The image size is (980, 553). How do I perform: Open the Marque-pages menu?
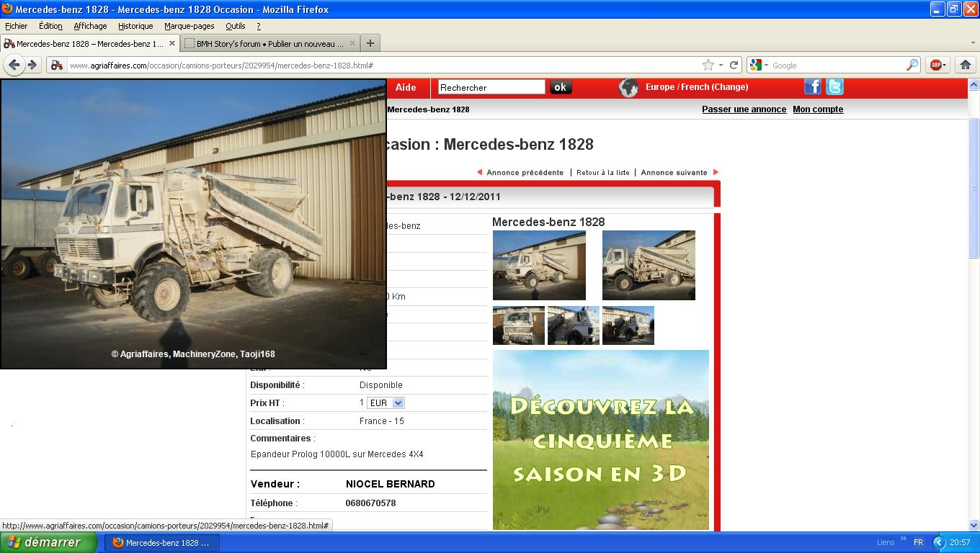189,26
